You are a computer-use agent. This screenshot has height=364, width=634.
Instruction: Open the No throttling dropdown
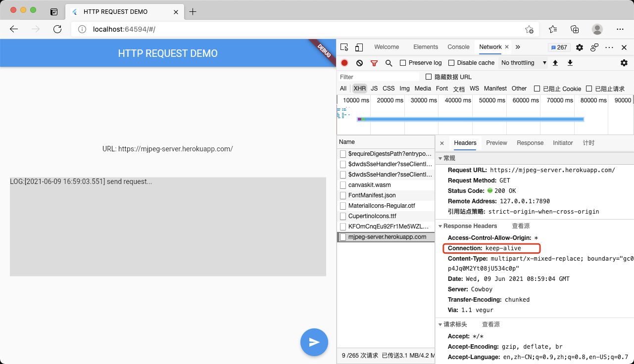point(518,63)
